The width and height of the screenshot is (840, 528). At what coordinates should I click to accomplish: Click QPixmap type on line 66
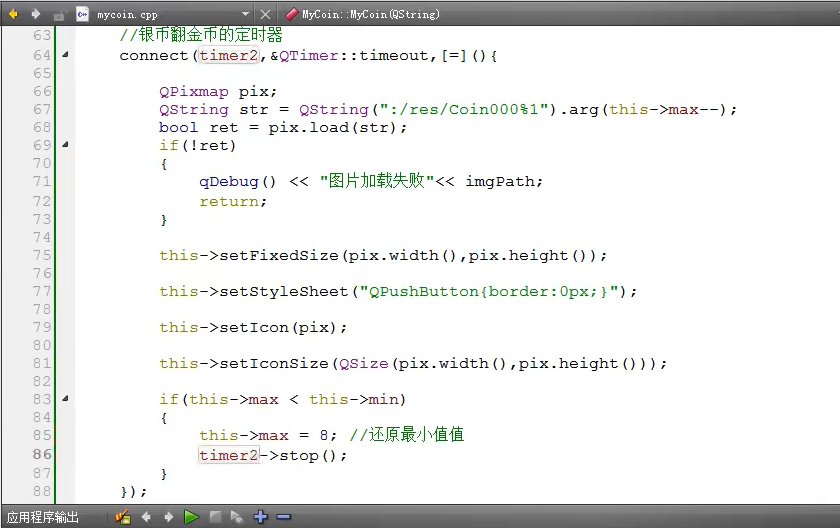point(193,92)
